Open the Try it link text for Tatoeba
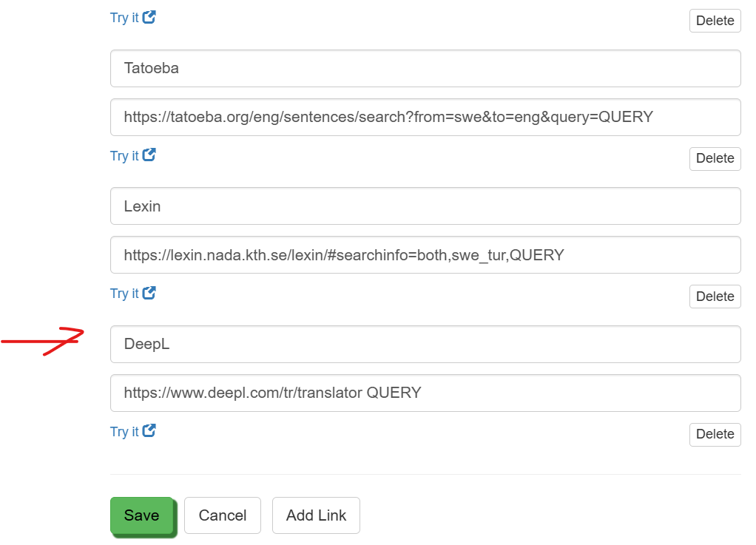 coord(124,156)
